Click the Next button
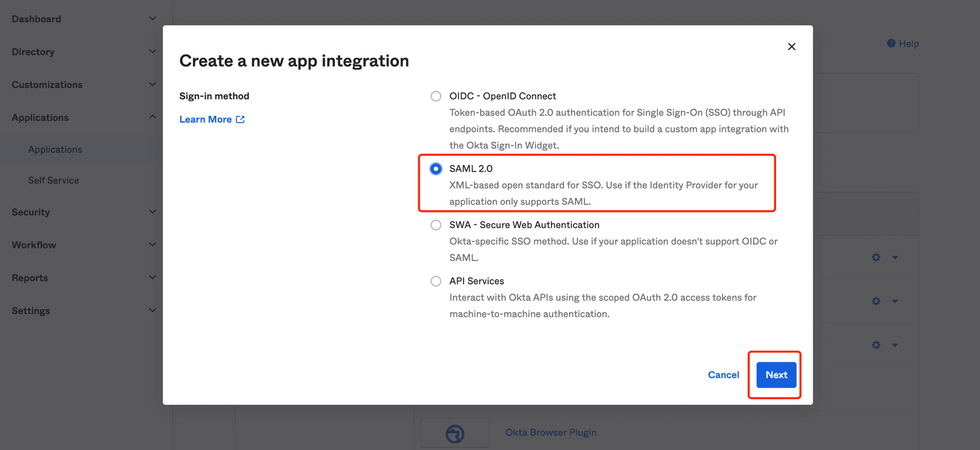 coord(776,375)
